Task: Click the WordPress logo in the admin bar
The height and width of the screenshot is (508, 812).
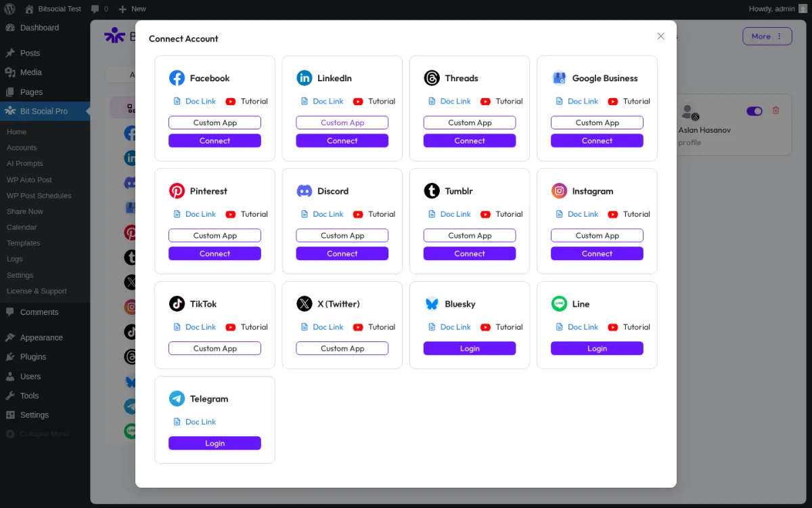Action: [10, 9]
